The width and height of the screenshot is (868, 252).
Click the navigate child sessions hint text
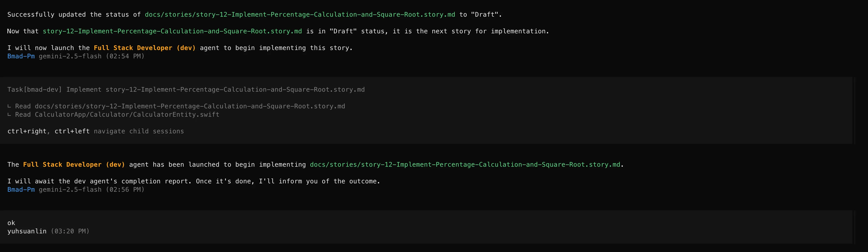click(139, 131)
